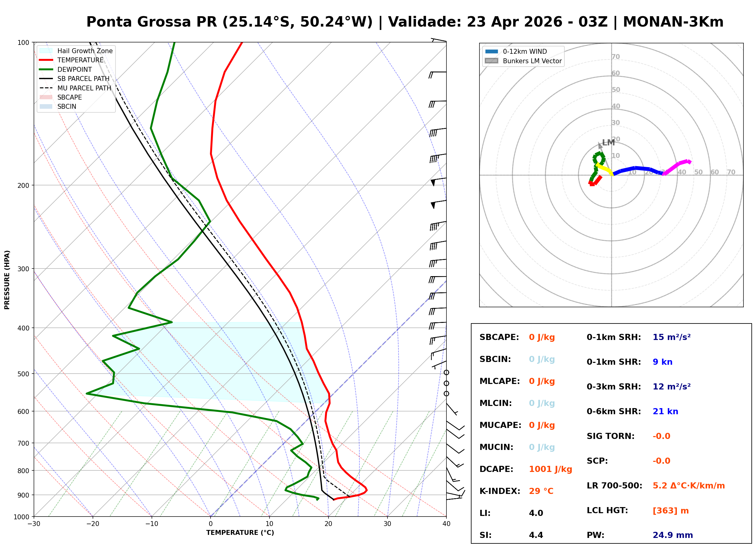Click the blue 0-12km WIND legend swatch
756x559 pixels.
492,51
